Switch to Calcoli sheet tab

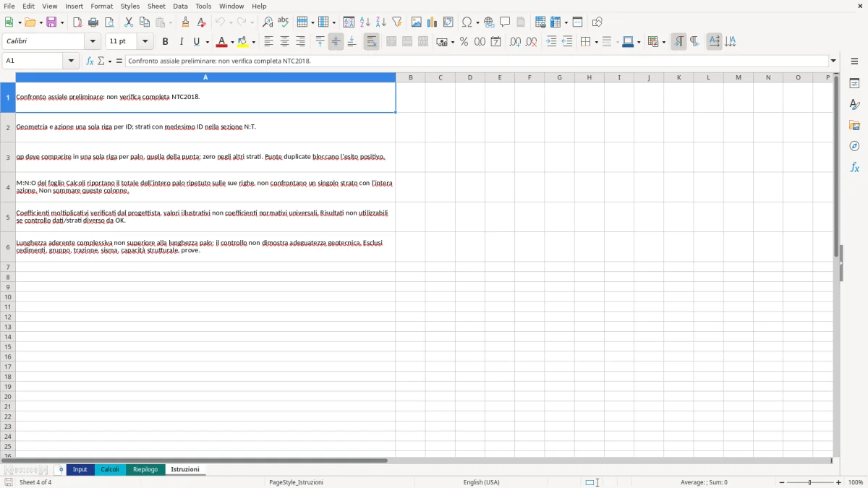click(x=110, y=470)
